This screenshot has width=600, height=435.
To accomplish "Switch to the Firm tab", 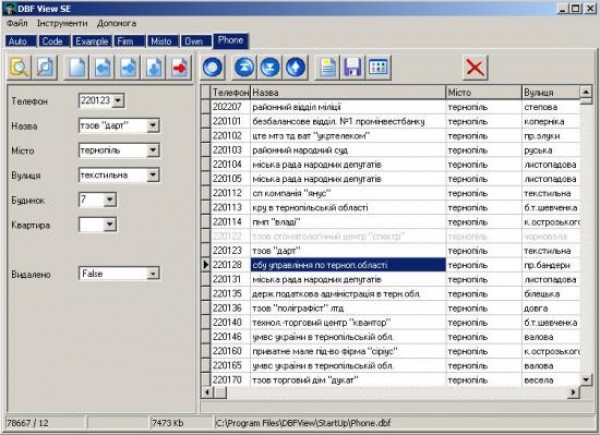I will 125,41.
